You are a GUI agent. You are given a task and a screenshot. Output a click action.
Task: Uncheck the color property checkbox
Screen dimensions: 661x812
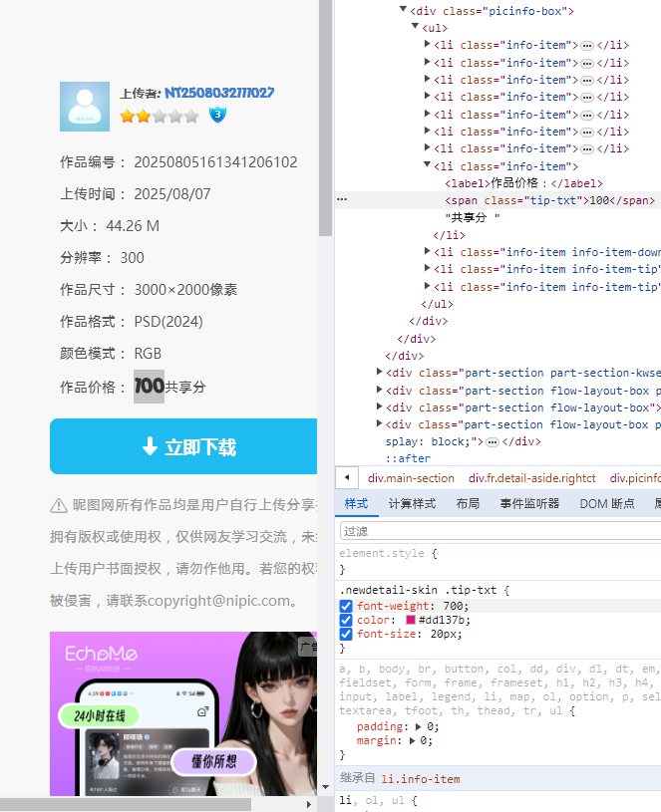coord(346,620)
